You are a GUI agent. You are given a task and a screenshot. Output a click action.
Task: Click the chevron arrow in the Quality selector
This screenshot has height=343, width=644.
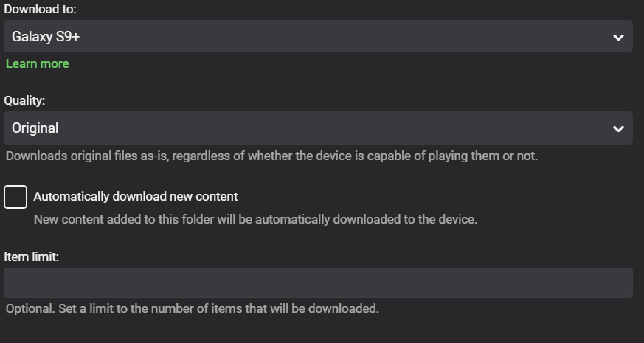coord(618,129)
